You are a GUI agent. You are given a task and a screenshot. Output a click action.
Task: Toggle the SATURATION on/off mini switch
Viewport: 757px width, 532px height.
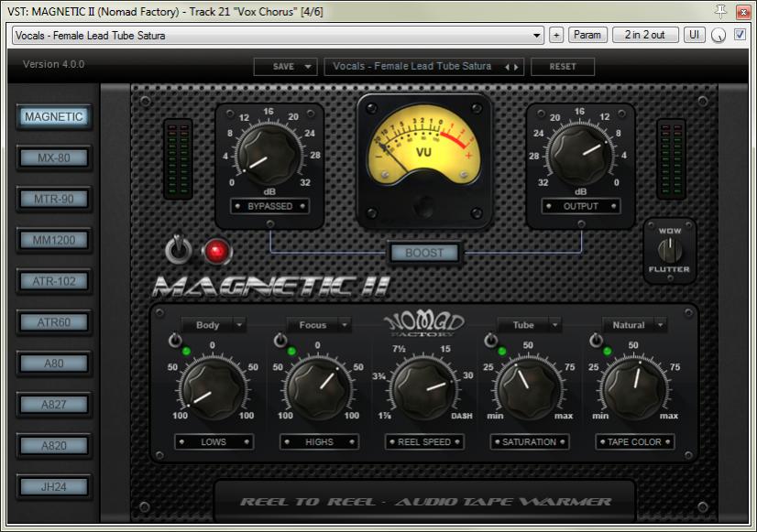pyautogui.click(x=490, y=340)
